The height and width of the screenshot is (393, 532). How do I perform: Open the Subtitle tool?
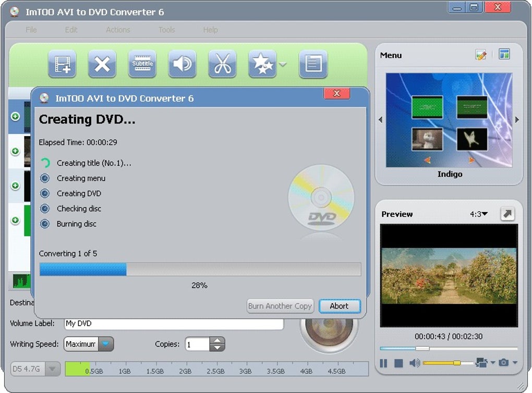(x=142, y=64)
